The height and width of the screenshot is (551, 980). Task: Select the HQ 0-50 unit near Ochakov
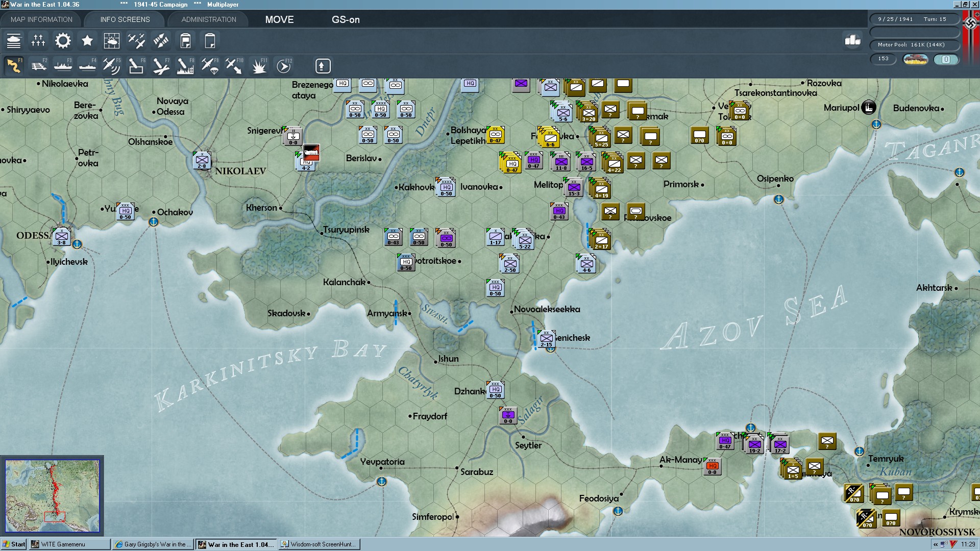pyautogui.click(x=125, y=211)
